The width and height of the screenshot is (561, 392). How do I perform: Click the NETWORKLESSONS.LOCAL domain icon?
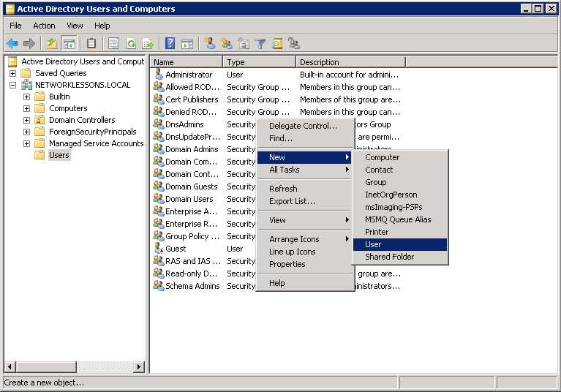pos(26,85)
